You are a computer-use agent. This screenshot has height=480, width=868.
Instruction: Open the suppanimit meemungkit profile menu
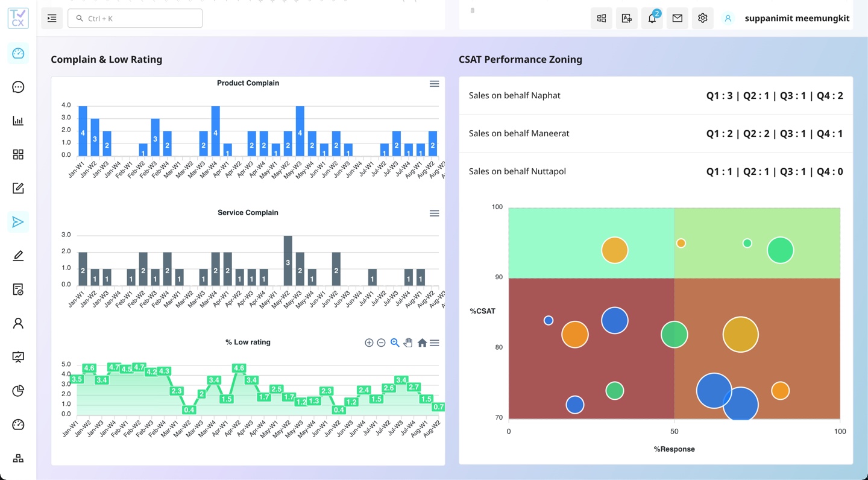coord(797,18)
